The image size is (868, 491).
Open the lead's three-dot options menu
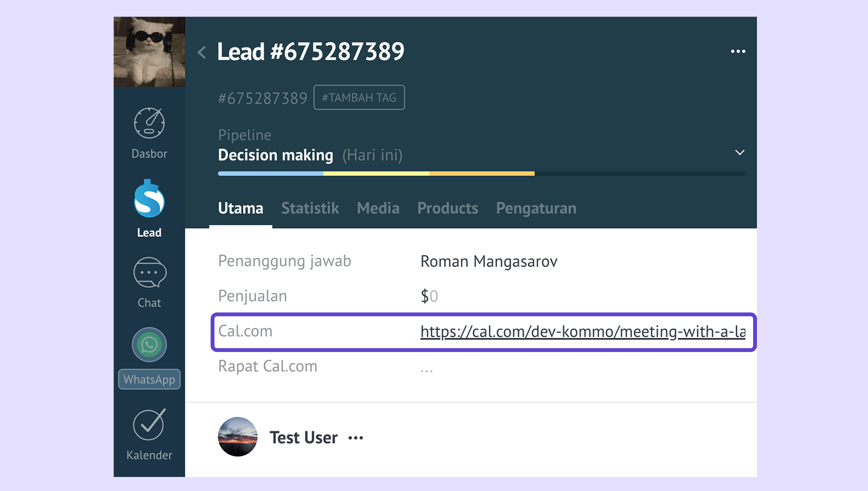point(738,52)
